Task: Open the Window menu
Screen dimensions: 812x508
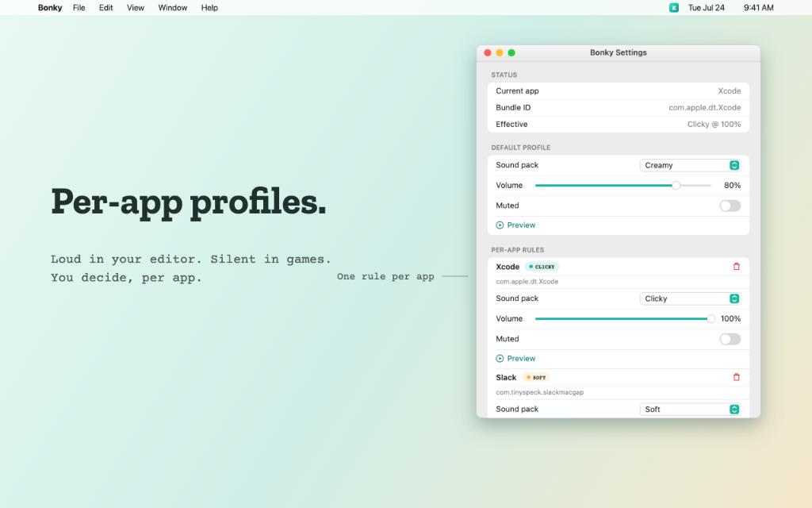Action: point(172,8)
